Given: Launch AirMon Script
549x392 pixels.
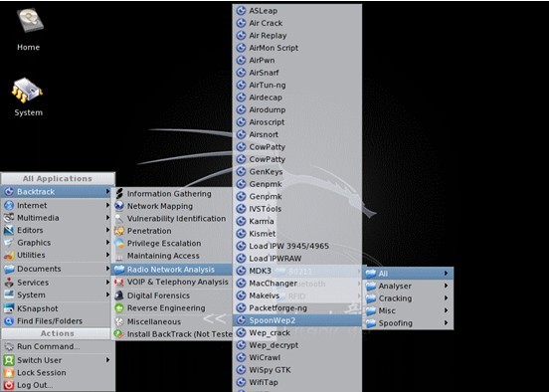Looking at the screenshot, I should [x=297, y=48].
